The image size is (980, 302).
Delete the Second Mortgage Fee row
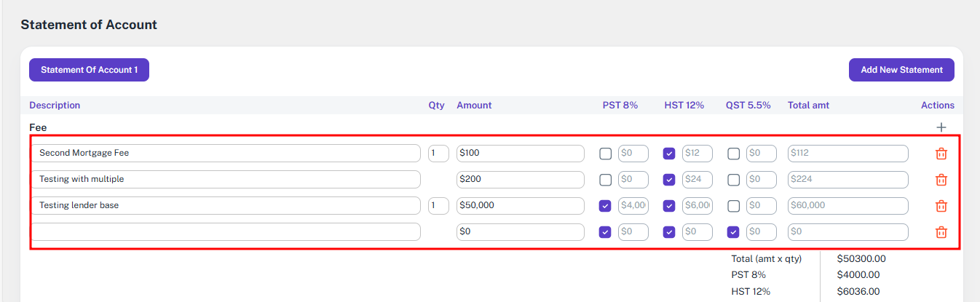941,154
